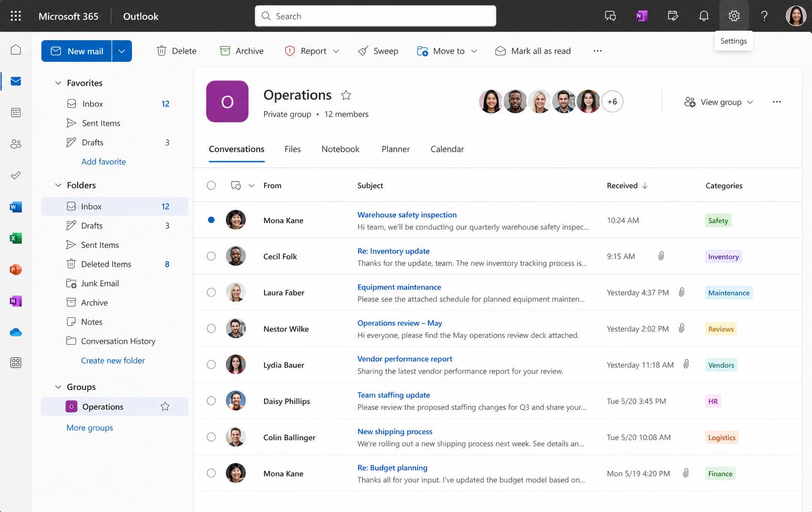Open People from the left rail

pyautogui.click(x=16, y=144)
